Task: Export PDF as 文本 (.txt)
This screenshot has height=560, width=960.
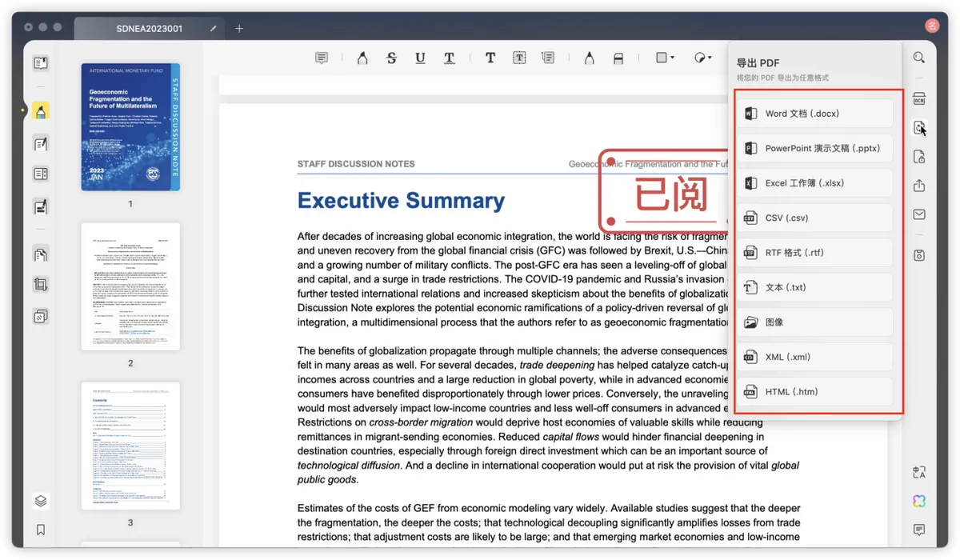Action: 814,287
